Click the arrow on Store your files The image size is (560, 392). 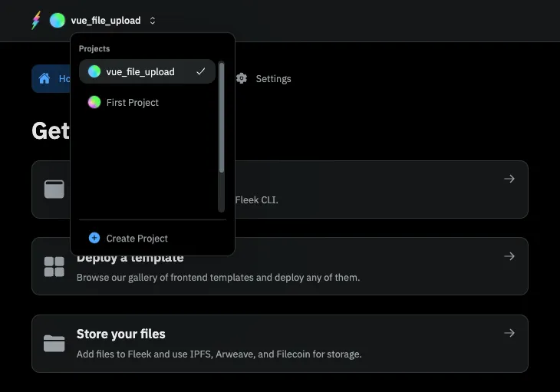click(509, 333)
